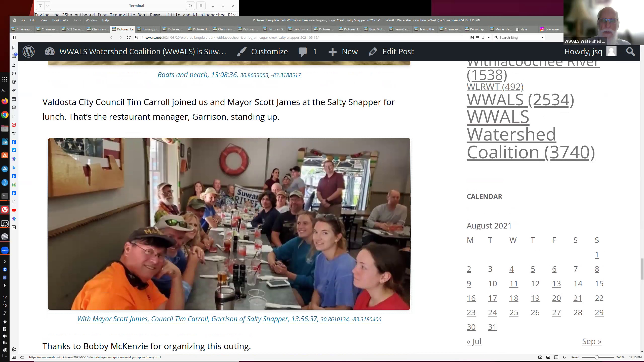This screenshot has width=644, height=362.
Task: Go forward in browser history
Action: (x=120, y=37)
